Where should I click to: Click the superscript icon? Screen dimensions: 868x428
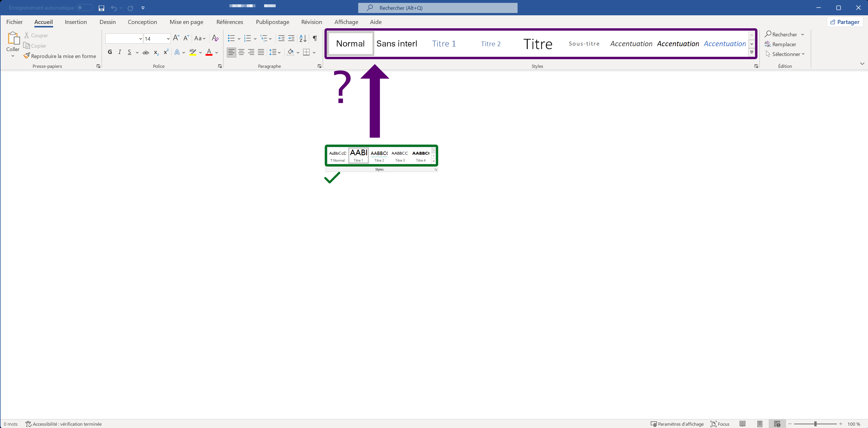point(166,52)
